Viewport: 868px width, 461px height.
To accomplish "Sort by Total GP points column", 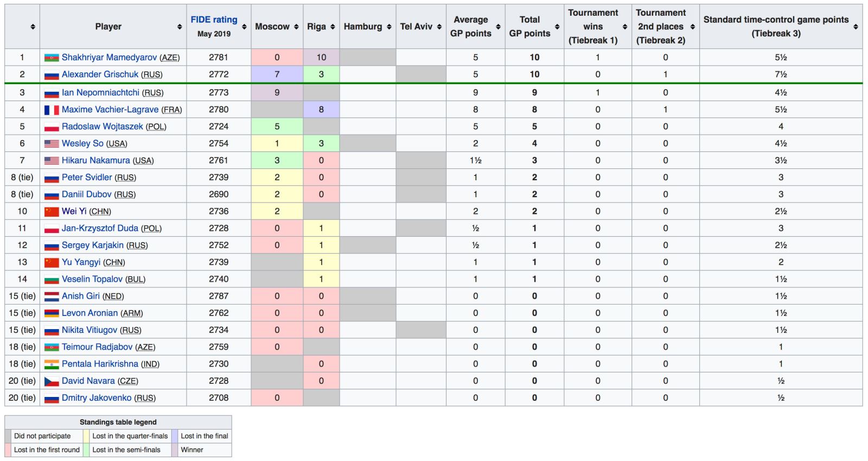I will [x=557, y=27].
